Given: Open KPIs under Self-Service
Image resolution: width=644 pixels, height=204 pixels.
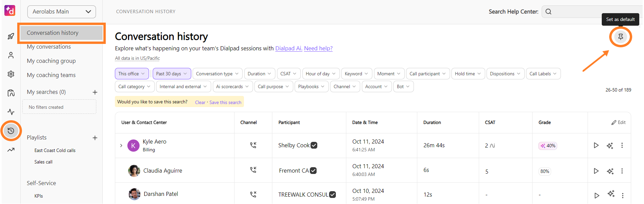Looking at the screenshot, I should 39,196.
